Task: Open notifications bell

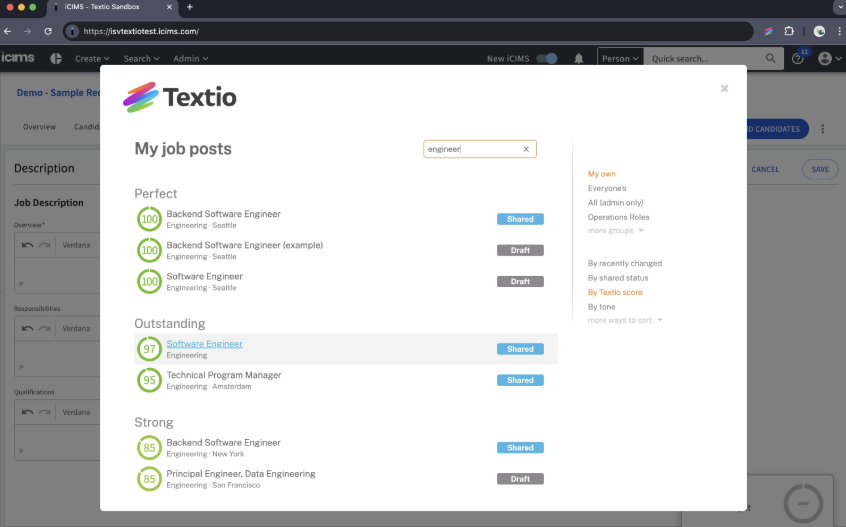Action: 578,59
